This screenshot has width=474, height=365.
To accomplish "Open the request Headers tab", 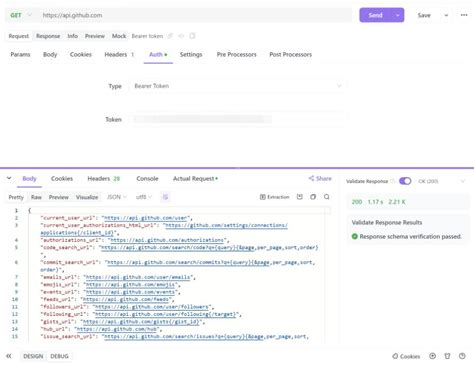I will 119,54.
